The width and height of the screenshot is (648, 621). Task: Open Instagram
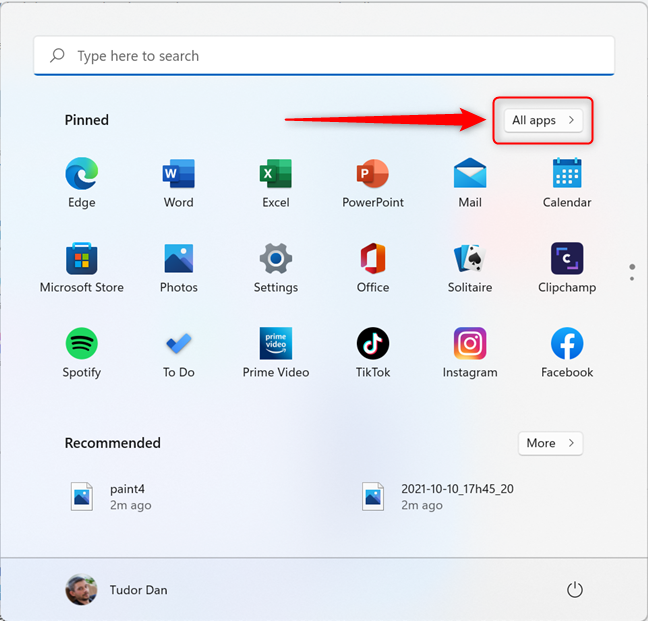point(470,353)
